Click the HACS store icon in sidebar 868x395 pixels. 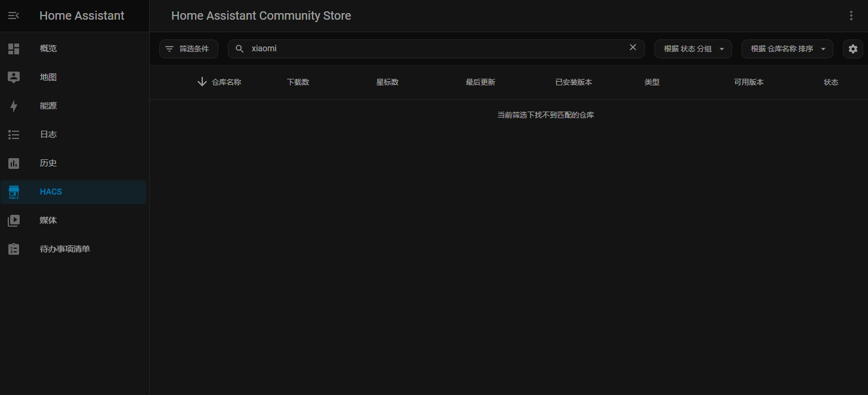pyautogui.click(x=14, y=192)
